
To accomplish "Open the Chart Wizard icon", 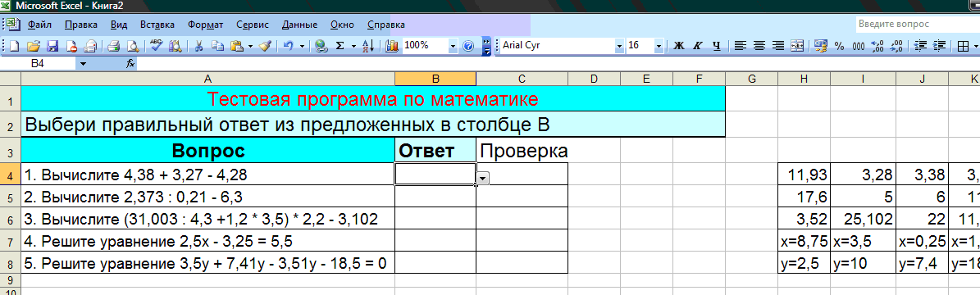I will tap(393, 46).
